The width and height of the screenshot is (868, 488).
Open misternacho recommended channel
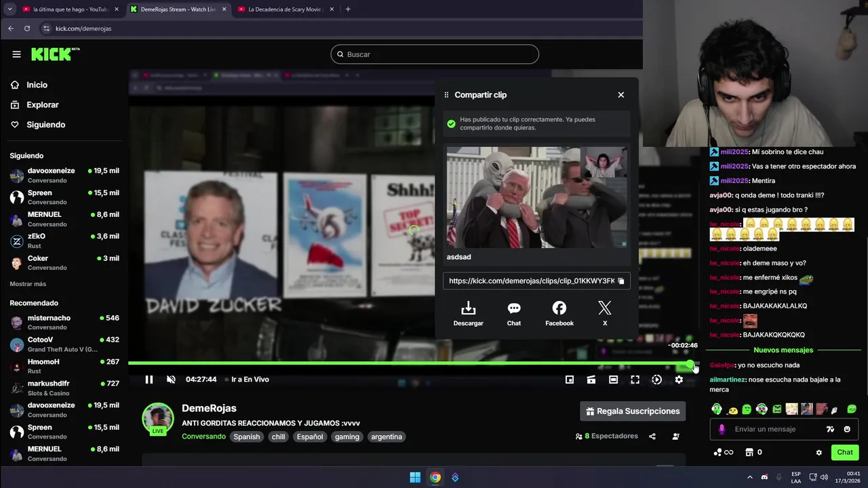click(64, 322)
